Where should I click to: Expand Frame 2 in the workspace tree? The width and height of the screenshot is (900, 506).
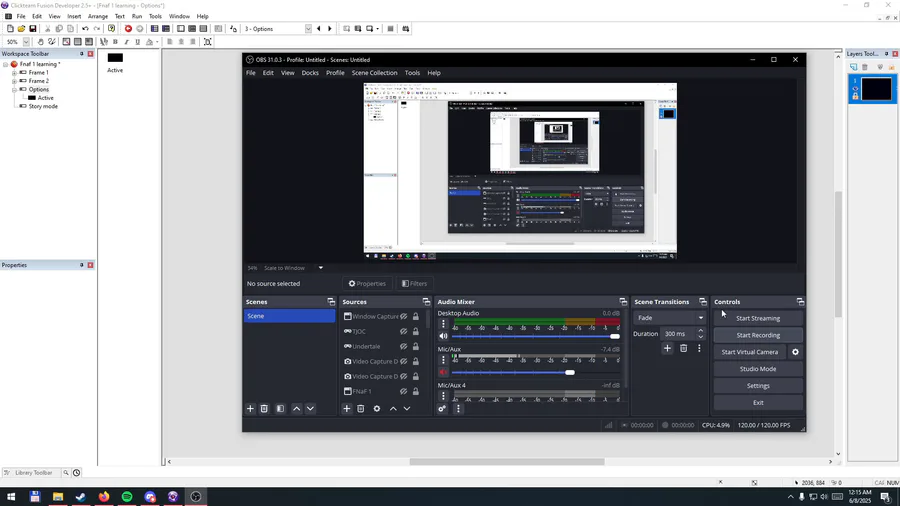point(14,81)
